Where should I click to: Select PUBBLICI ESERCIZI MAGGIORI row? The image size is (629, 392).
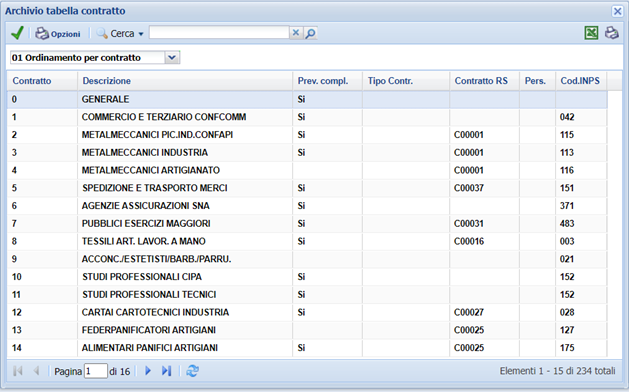coord(307,223)
